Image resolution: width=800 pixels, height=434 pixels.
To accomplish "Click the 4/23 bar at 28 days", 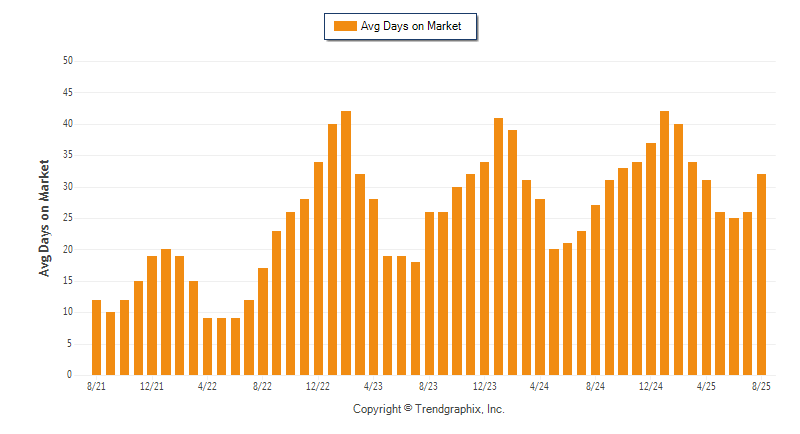I will click(373, 287).
